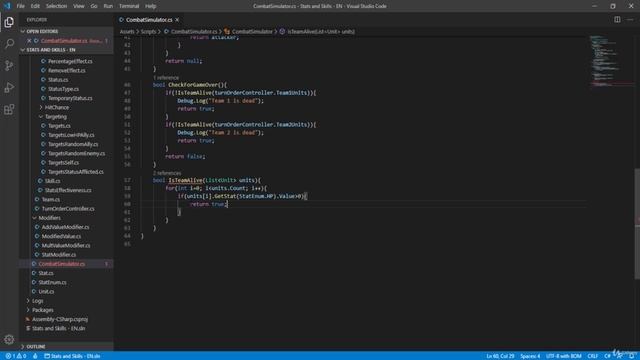
Task: Expand the Outline section
Action: [36, 347]
